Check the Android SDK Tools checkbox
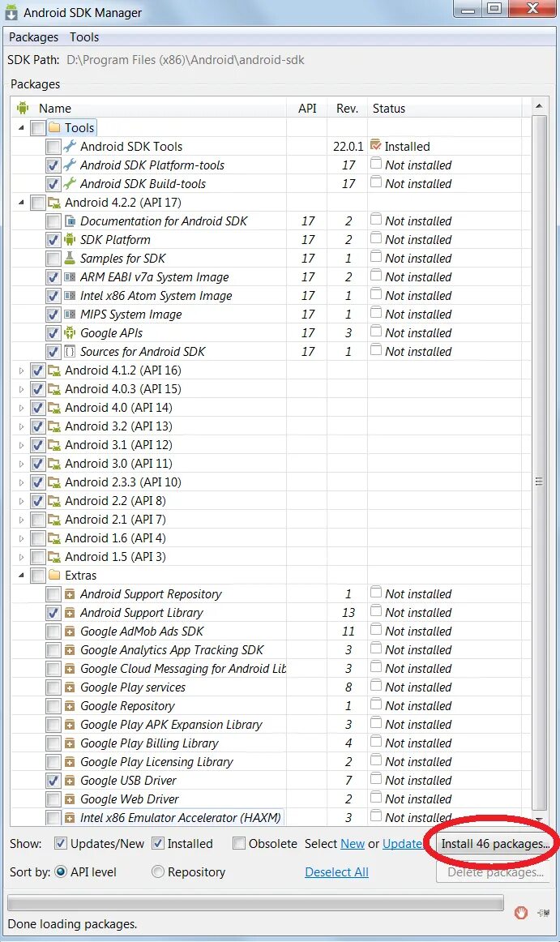Screen dimensions: 560x942 [x=53, y=146]
